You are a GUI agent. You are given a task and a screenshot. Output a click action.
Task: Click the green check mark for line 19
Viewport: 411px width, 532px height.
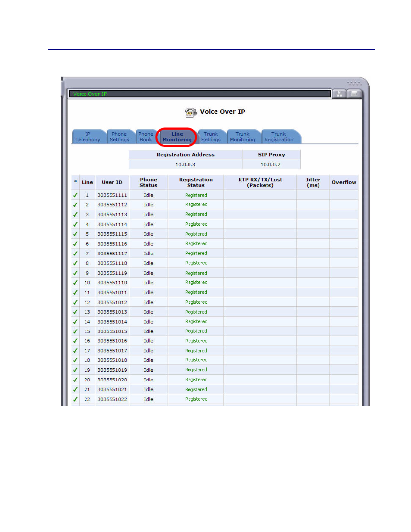point(75,370)
